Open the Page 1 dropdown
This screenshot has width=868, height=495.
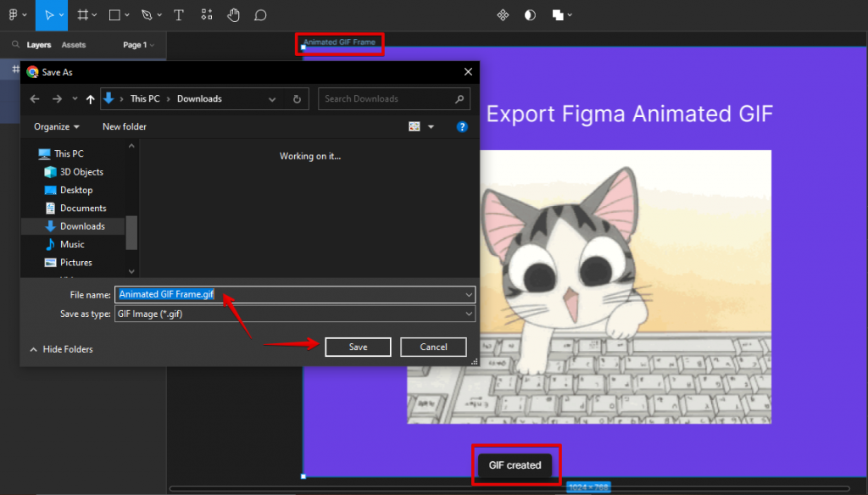pyautogui.click(x=138, y=45)
